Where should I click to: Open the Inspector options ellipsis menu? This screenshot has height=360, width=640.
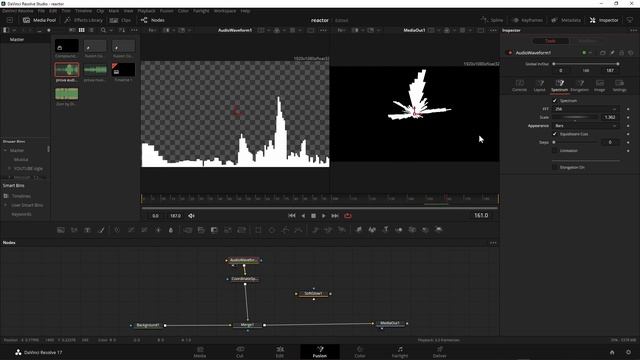pos(633,30)
